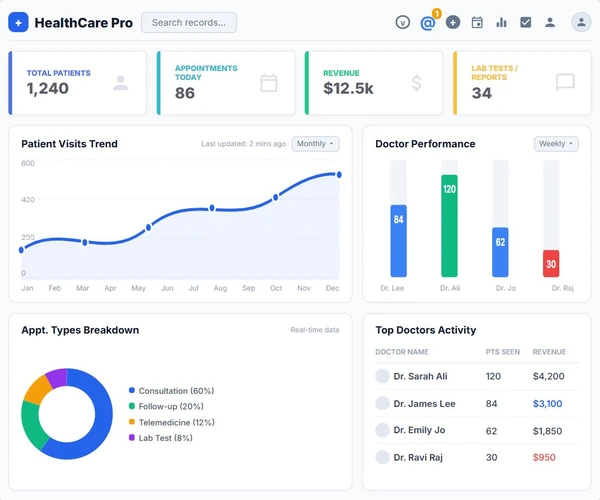Click the HealthCare Pro title text
Viewport: 600px width, 500px height.
pyautogui.click(x=83, y=23)
